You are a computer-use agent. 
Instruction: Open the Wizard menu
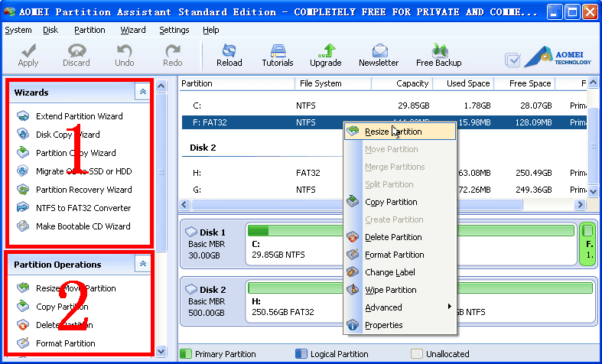pyautogui.click(x=133, y=30)
